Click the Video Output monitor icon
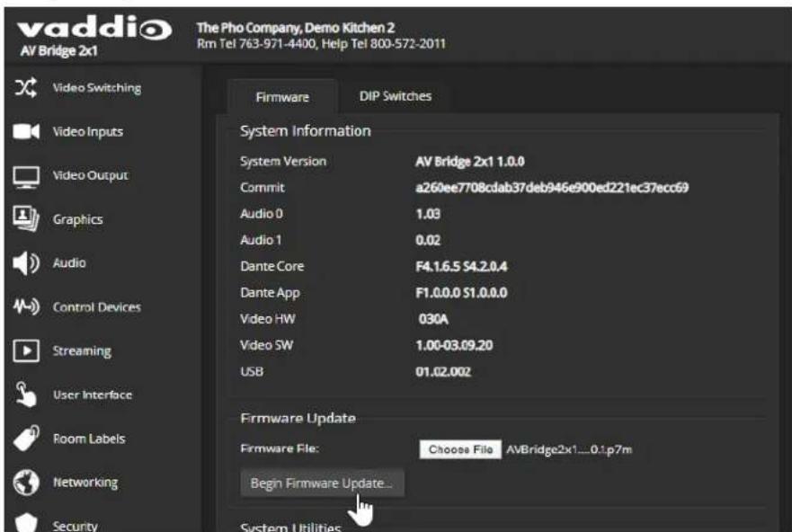Viewport: 792px width, 532px height. click(26, 176)
